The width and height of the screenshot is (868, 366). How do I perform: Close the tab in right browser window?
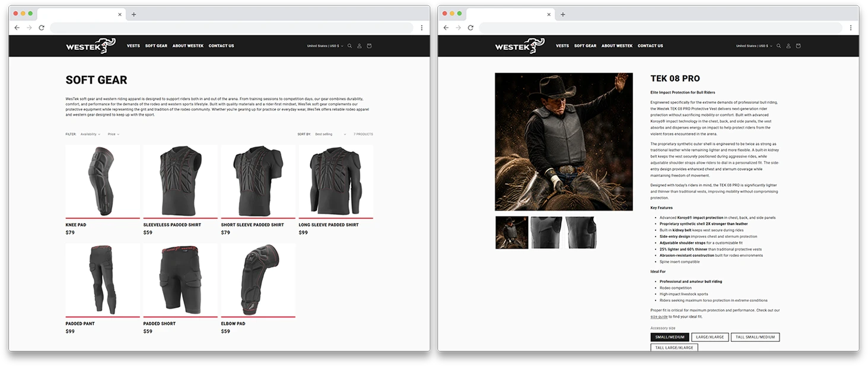(x=548, y=14)
